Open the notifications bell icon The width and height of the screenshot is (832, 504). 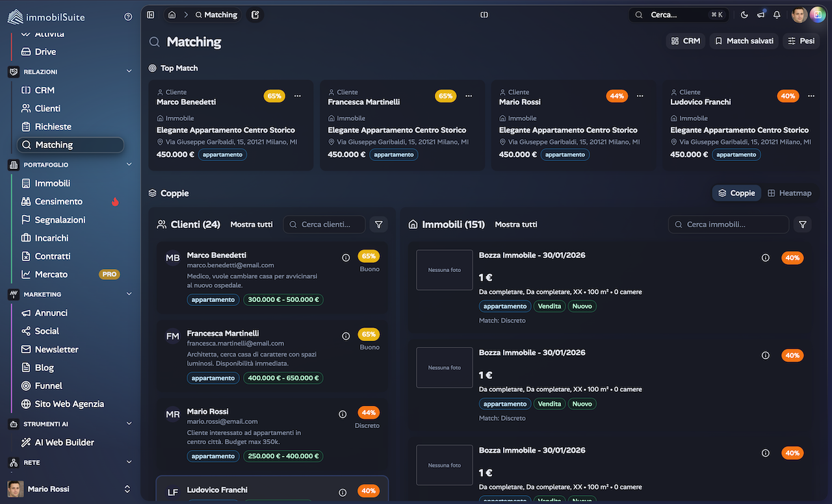(x=777, y=15)
